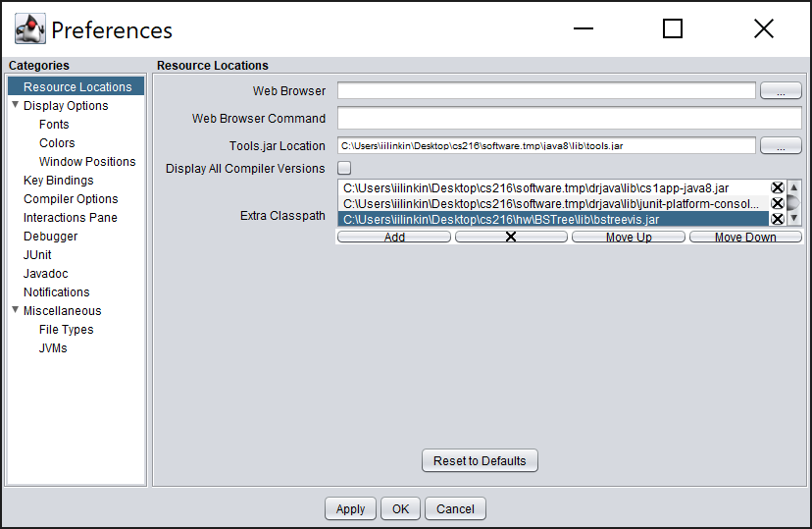Open the Fonts settings
Image resolution: width=812 pixels, height=529 pixels.
point(54,125)
